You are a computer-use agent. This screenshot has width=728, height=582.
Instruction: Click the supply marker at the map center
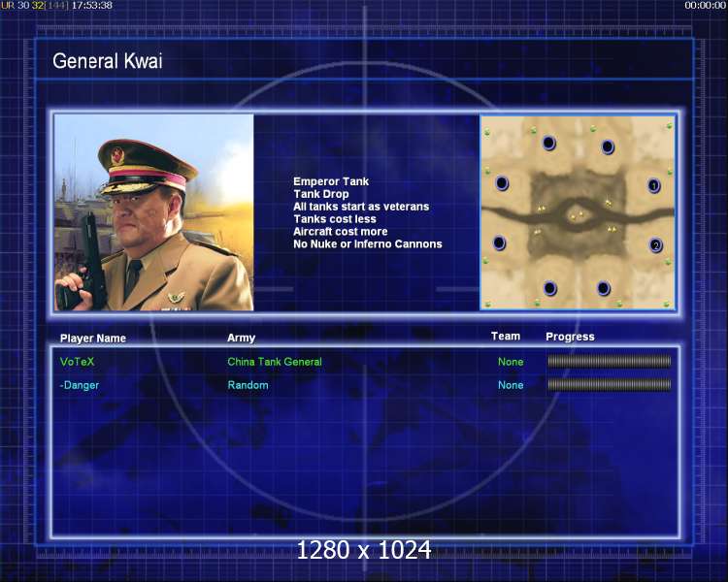[x=577, y=215]
